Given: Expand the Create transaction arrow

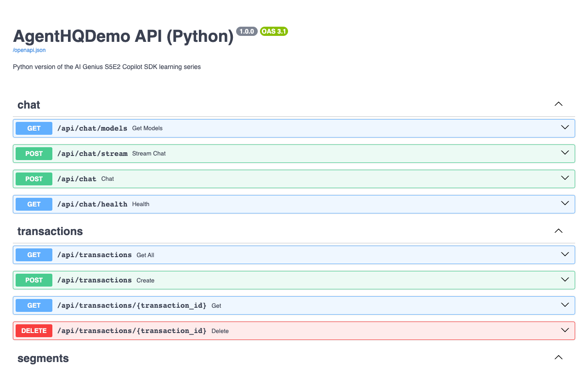Looking at the screenshot, I should (565, 279).
